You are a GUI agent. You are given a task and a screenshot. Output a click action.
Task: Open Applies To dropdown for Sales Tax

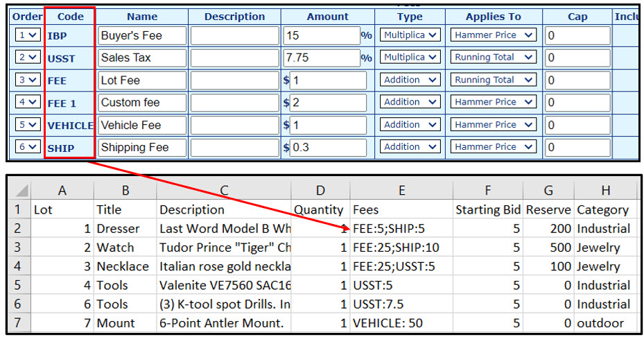pos(494,57)
